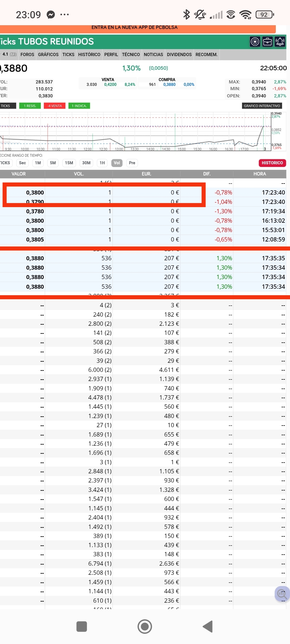Viewport: 290px width, 644px height.
Task: Tap the price alert bell icon
Action: coord(280,42)
